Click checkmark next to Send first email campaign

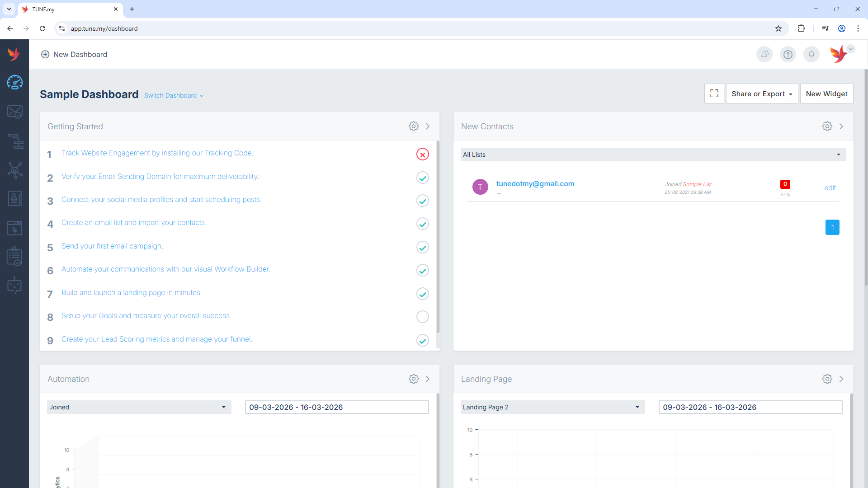[x=423, y=247]
